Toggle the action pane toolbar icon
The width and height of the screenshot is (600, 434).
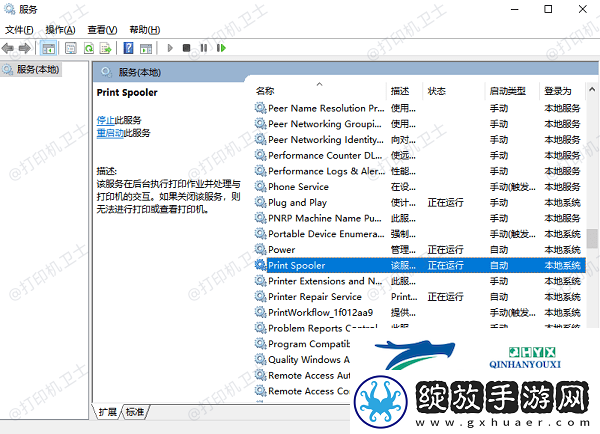[146, 48]
